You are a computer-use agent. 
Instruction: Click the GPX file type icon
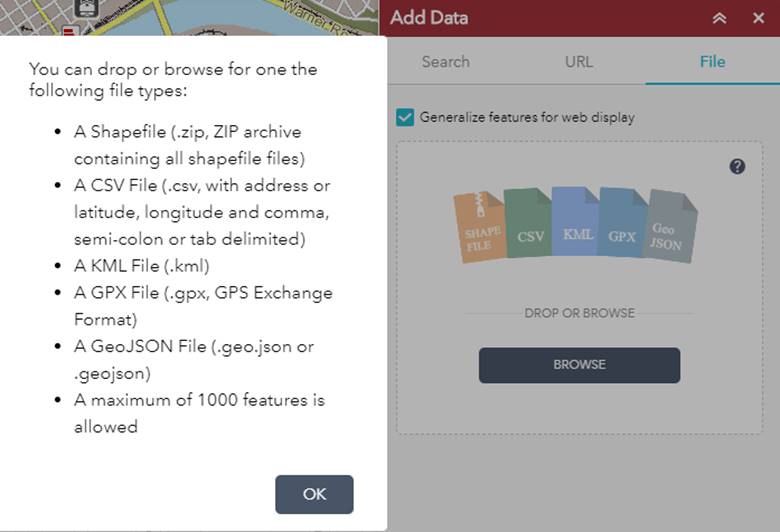tap(622, 227)
